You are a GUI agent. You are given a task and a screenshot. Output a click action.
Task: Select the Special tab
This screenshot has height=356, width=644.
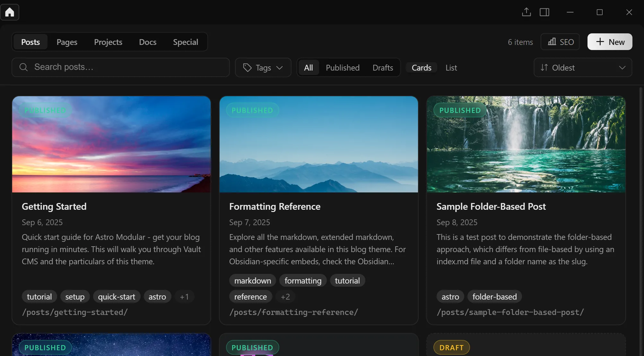(x=186, y=42)
